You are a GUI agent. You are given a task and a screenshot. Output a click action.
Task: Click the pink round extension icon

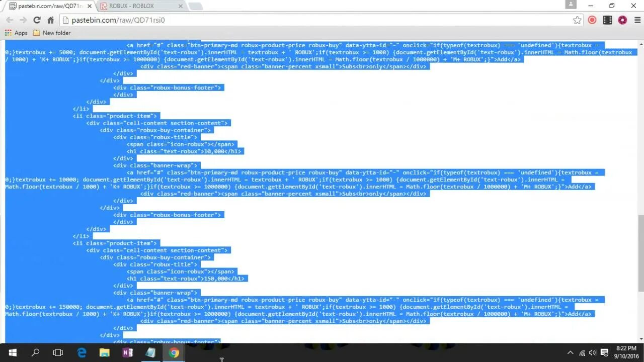(x=622, y=20)
